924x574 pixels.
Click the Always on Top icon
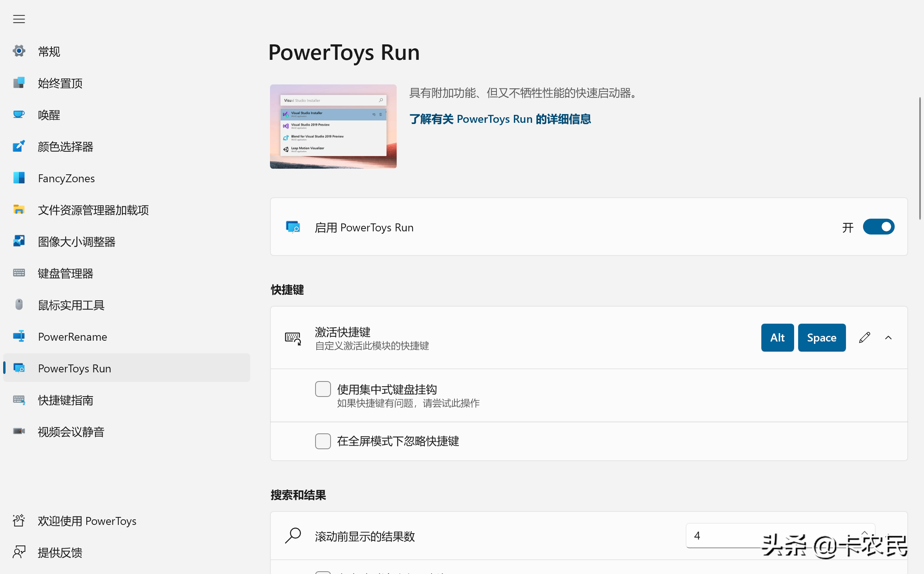pyautogui.click(x=19, y=83)
